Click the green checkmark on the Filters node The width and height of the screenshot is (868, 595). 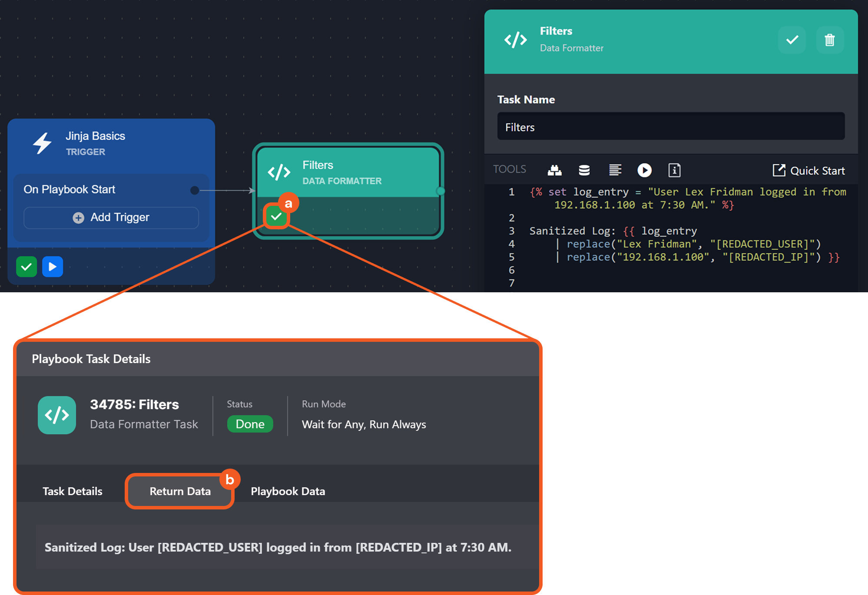point(276,216)
